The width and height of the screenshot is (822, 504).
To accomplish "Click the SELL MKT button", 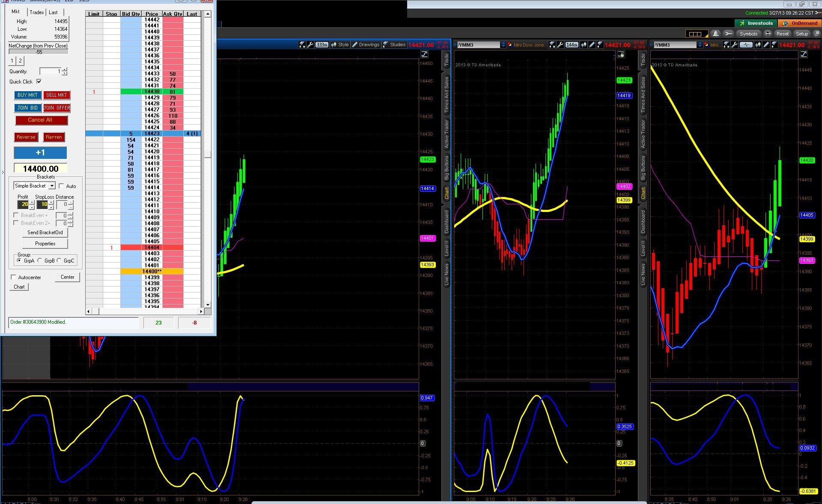I will (x=57, y=95).
